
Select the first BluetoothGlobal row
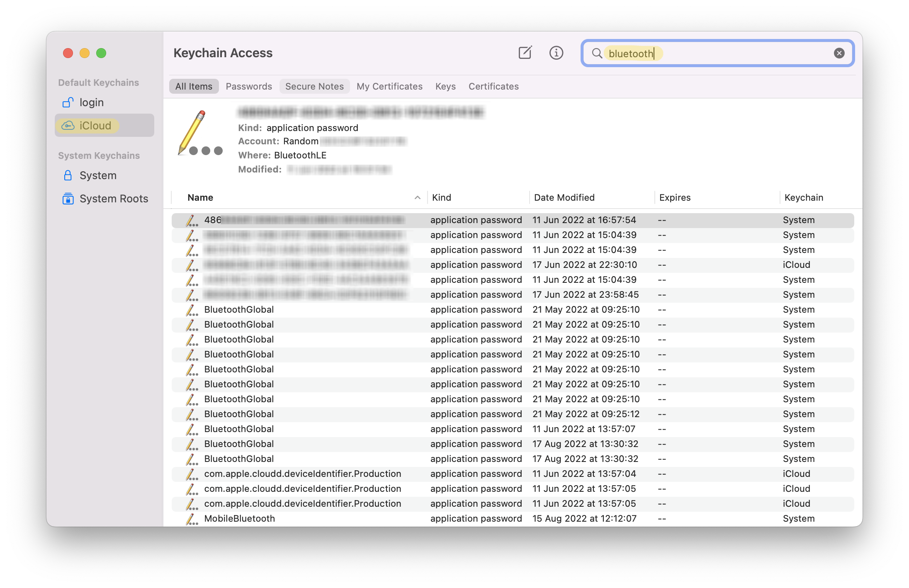(x=239, y=309)
